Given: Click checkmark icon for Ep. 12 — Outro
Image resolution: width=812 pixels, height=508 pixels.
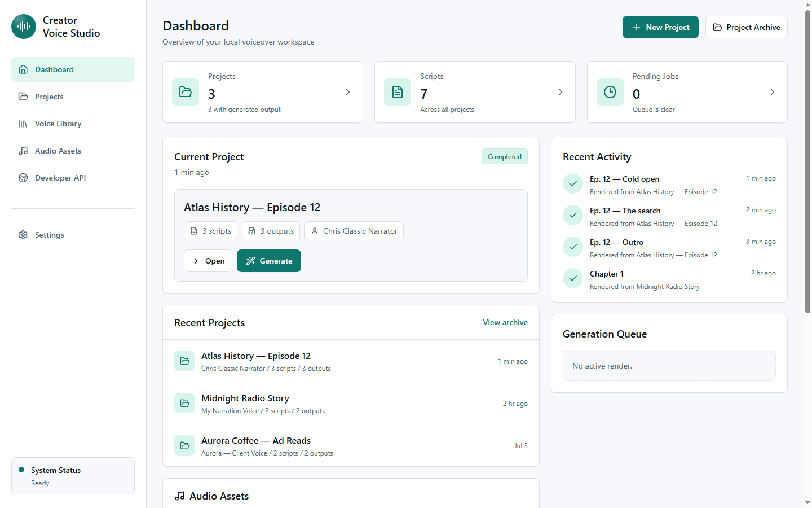Looking at the screenshot, I should pyautogui.click(x=573, y=247).
